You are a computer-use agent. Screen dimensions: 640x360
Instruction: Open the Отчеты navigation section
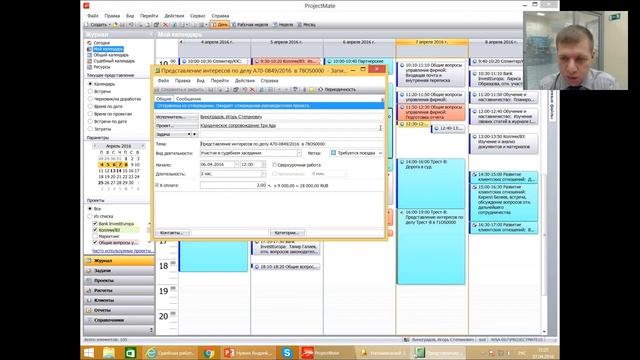pos(119,310)
